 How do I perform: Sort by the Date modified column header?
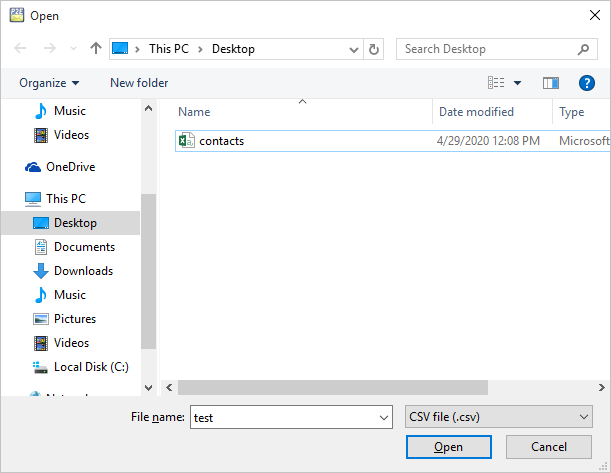pyautogui.click(x=476, y=112)
